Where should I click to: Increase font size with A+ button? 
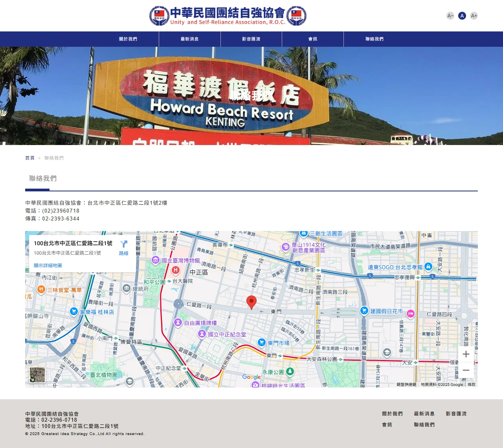coord(474,16)
